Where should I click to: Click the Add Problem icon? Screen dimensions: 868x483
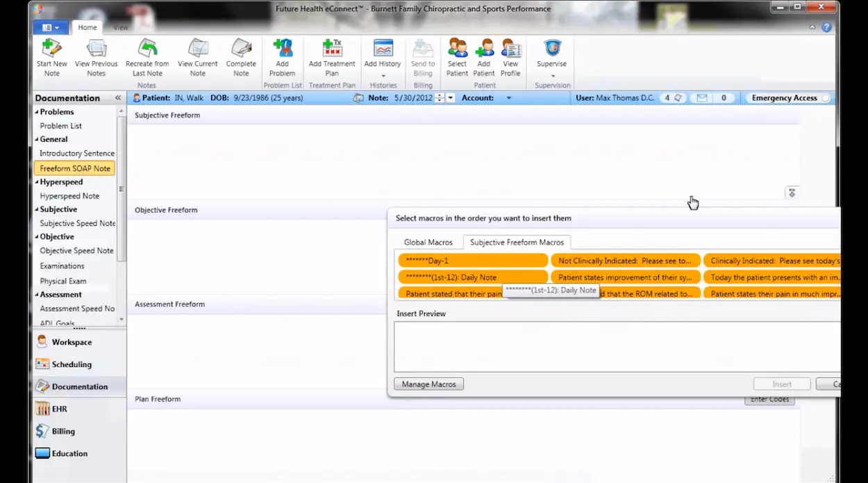pyautogui.click(x=282, y=56)
